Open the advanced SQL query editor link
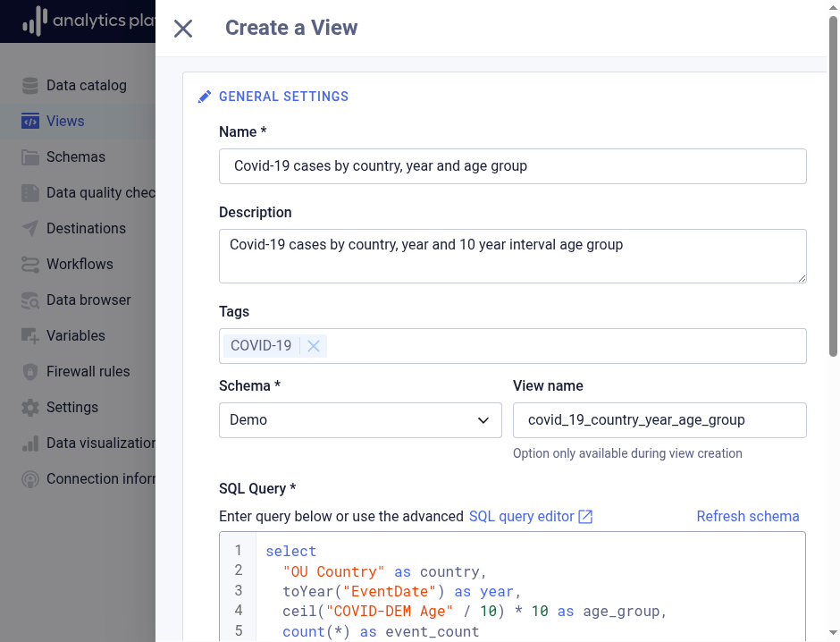 coord(521,517)
